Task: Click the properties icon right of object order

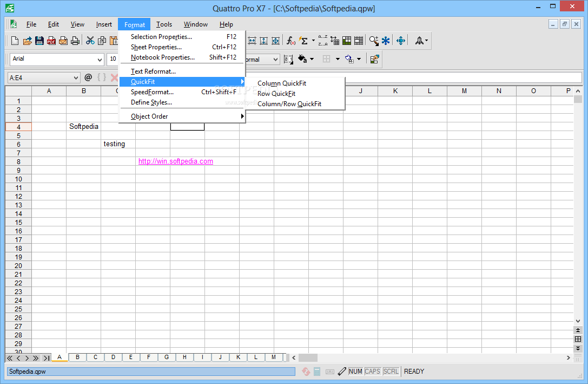Action: 374,59
